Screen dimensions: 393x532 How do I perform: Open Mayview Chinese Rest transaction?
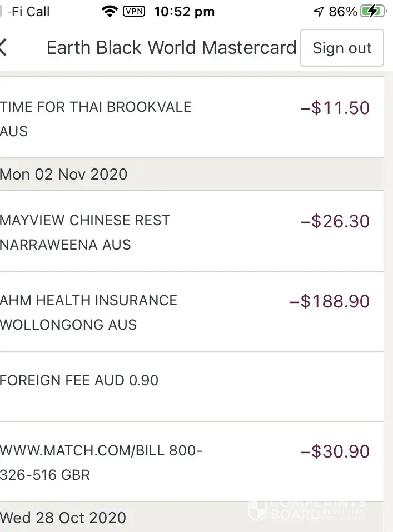pos(85,232)
